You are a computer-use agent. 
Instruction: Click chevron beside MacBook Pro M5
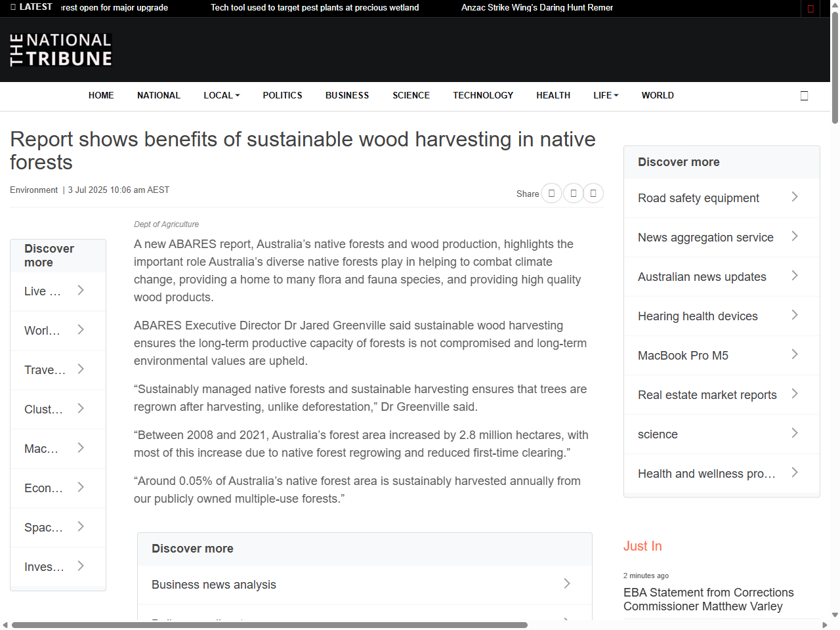795,354
